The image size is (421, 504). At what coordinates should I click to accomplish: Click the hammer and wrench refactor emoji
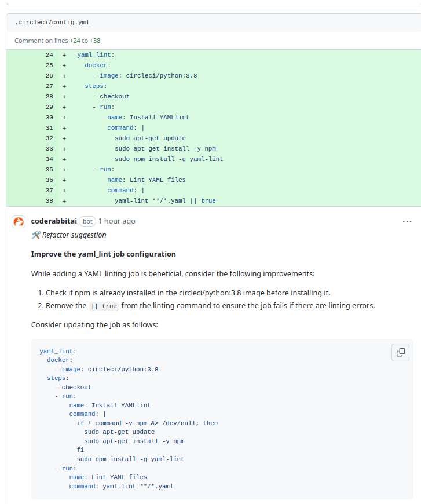[36, 235]
